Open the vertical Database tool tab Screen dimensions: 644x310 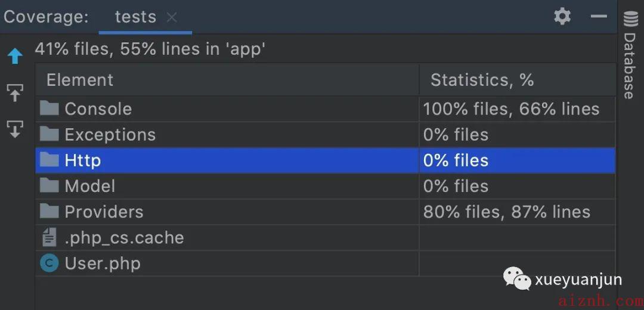coord(629,66)
